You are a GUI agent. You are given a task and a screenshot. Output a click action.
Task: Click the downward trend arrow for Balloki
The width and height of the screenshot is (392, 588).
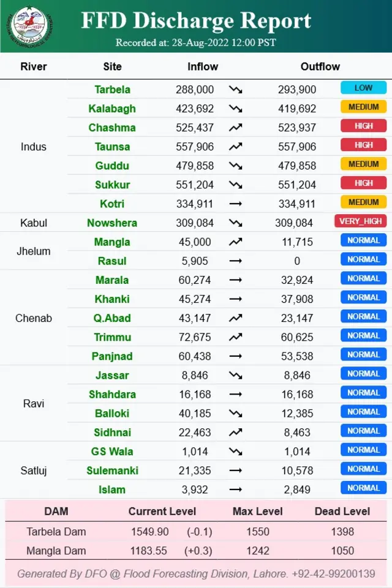coord(235,414)
